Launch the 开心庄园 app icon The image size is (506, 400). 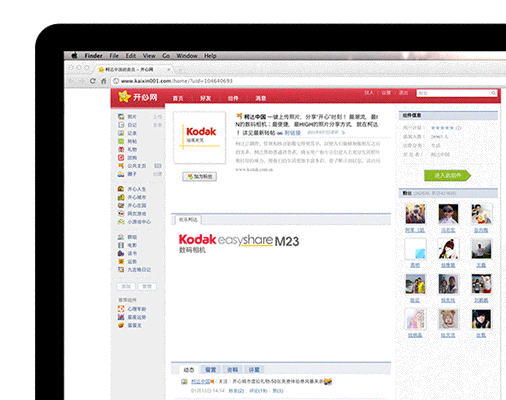(121, 205)
